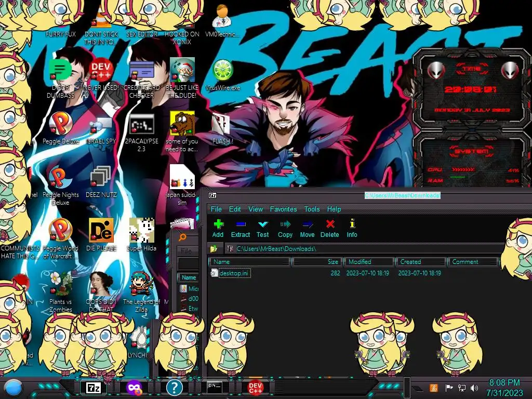Viewport: 532px width, 399px height.
Task: Open the Favorites menu in 7-Zip
Action: tap(283, 209)
